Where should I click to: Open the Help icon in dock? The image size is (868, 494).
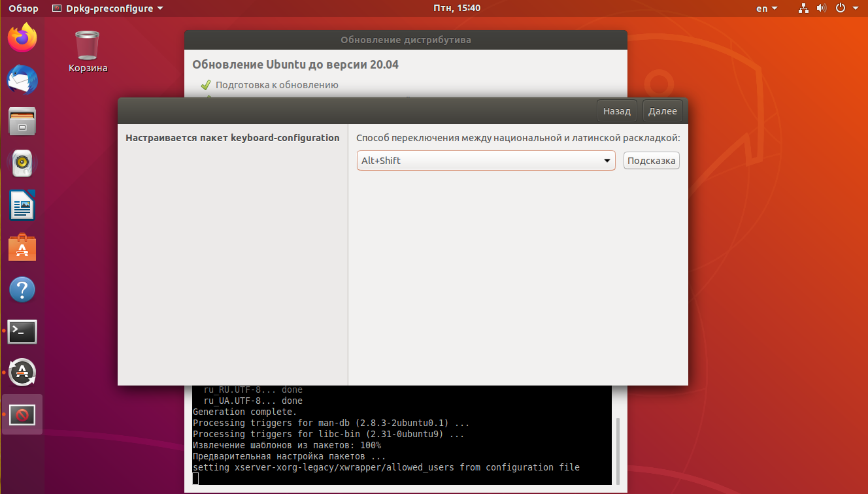tap(22, 289)
